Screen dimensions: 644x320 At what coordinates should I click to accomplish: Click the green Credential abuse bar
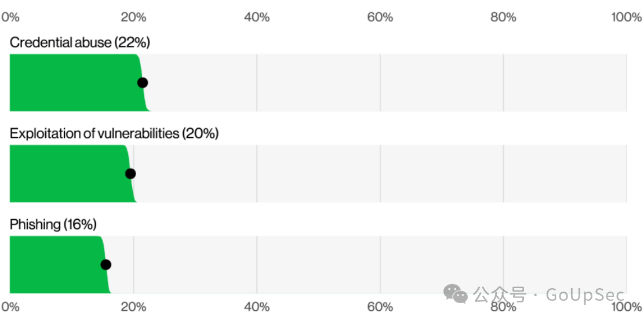[78, 82]
